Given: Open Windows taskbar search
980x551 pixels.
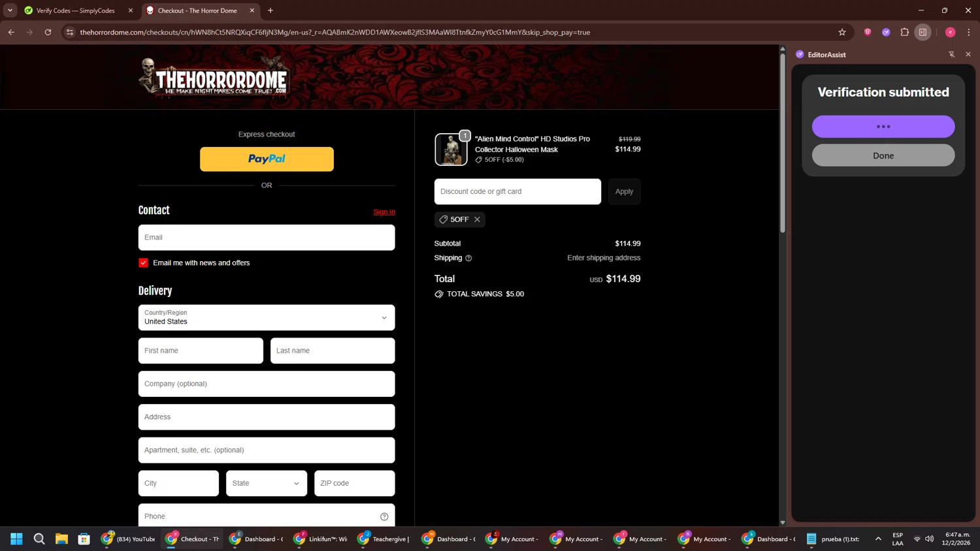Looking at the screenshot, I should coord(39,539).
